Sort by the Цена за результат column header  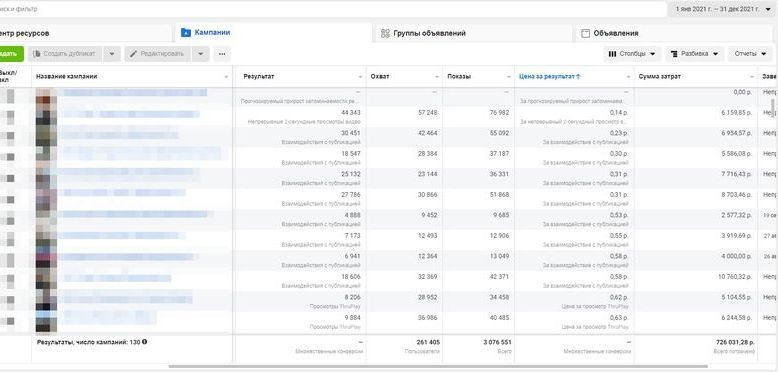(550, 76)
